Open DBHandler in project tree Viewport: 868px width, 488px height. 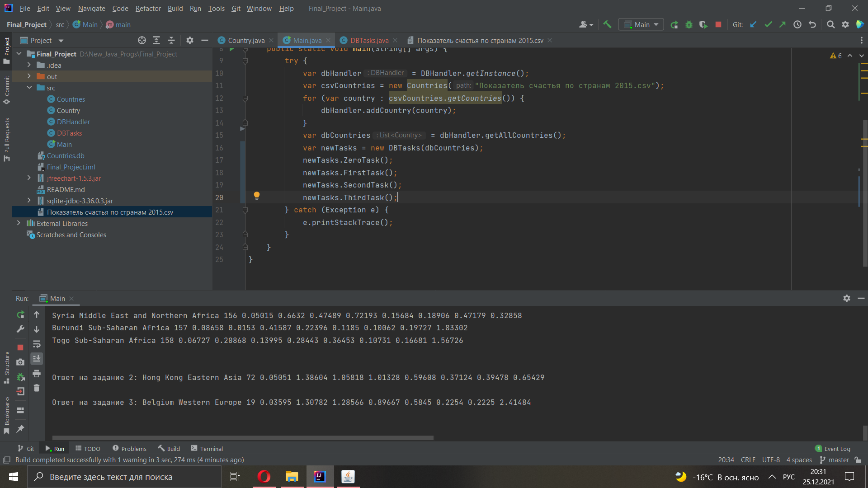click(73, 122)
